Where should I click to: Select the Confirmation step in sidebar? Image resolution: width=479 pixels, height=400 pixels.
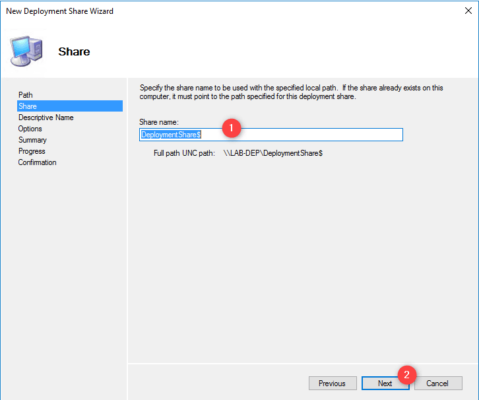[x=37, y=162]
